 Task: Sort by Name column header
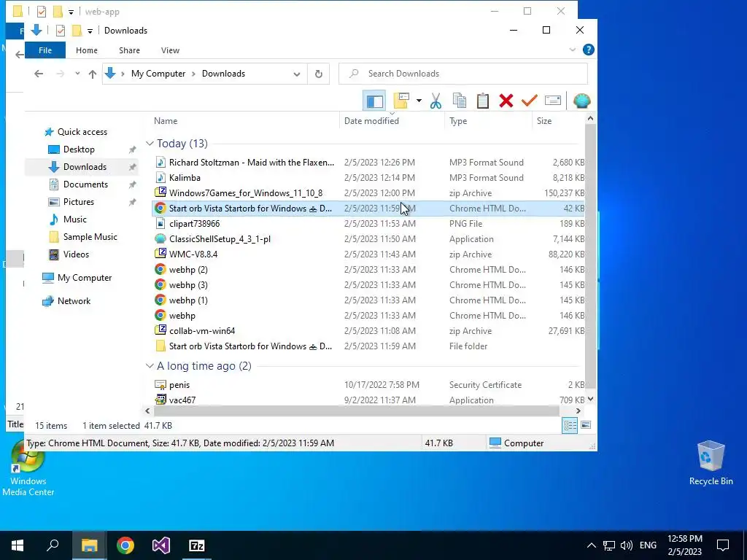(x=245, y=121)
